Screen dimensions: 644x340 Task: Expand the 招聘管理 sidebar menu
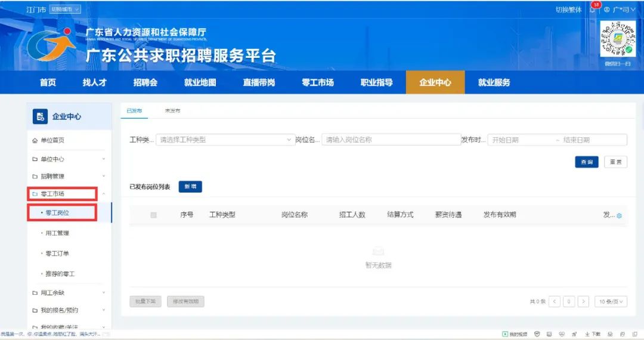[x=67, y=177]
